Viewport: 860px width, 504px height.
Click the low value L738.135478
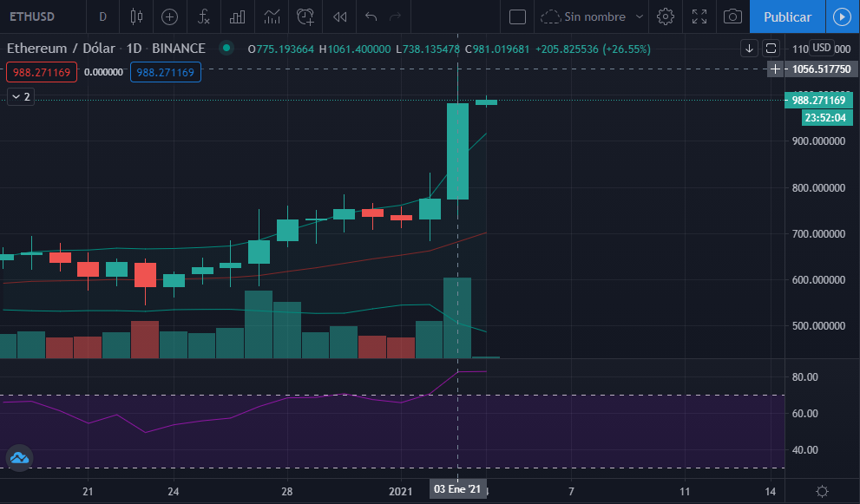click(x=428, y=49)
